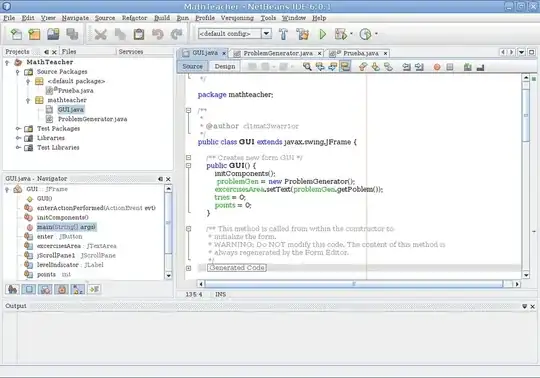The height and width of the screenshot is (378, 540).
Task: Click the Undo toolbar icon
Action: coord(158,34)
